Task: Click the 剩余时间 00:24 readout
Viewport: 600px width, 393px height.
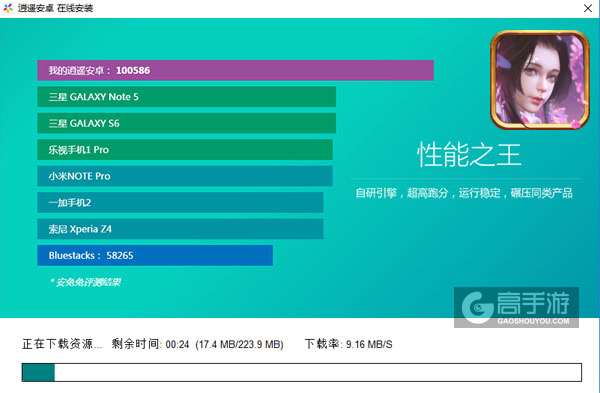Action: pos(150,344)
